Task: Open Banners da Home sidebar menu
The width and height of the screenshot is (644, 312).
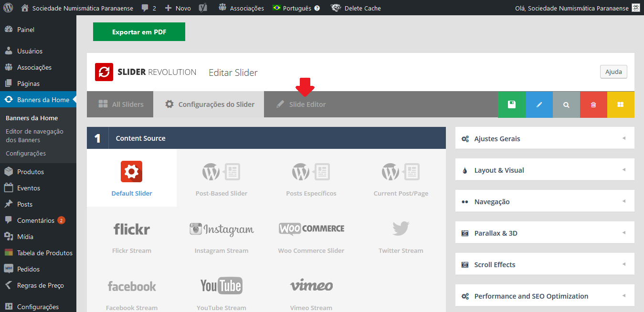Action: pos(38,100)
